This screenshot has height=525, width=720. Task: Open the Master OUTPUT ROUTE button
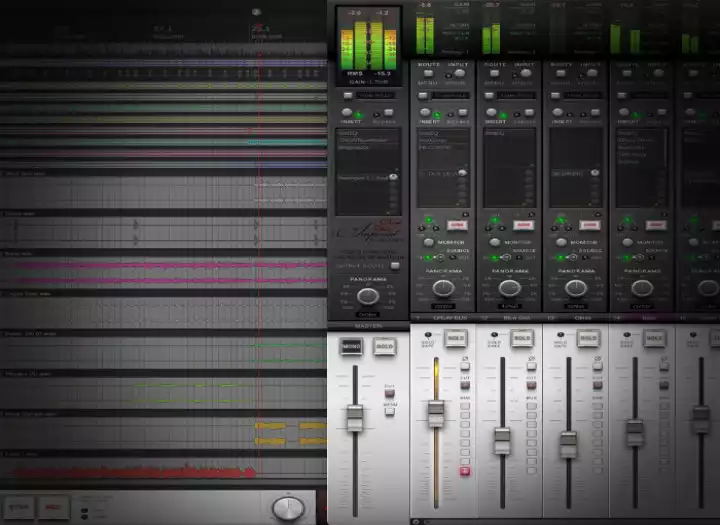[395, 265]
